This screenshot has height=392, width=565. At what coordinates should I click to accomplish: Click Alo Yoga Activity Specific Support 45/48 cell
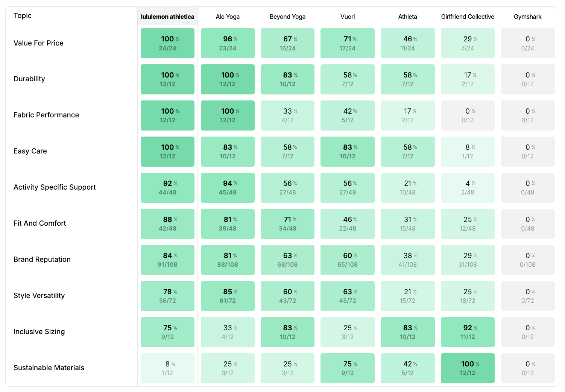pyautogui.click(x=228, y=188)
